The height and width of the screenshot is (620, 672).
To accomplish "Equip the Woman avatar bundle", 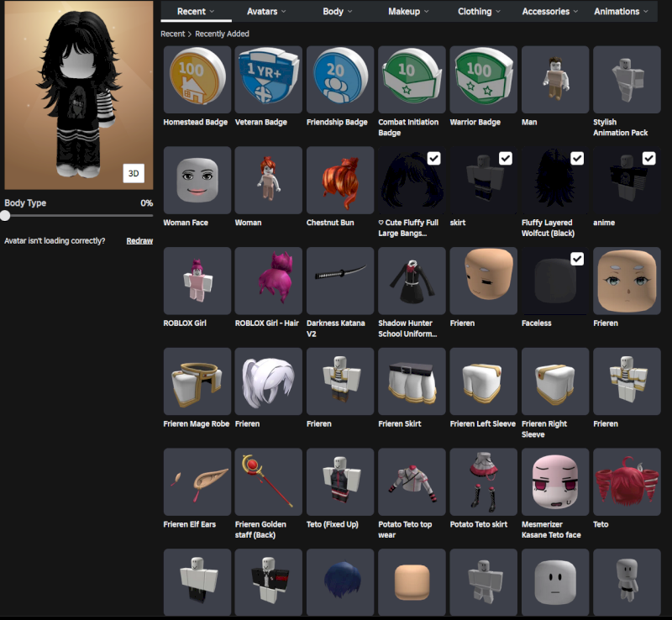I will coord(269,180).
